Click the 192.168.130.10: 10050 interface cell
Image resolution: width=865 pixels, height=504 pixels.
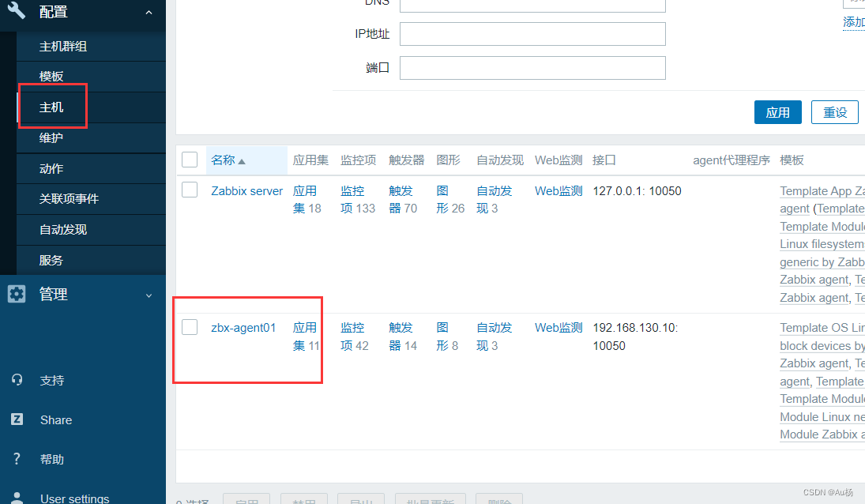(x=635, y=337)
